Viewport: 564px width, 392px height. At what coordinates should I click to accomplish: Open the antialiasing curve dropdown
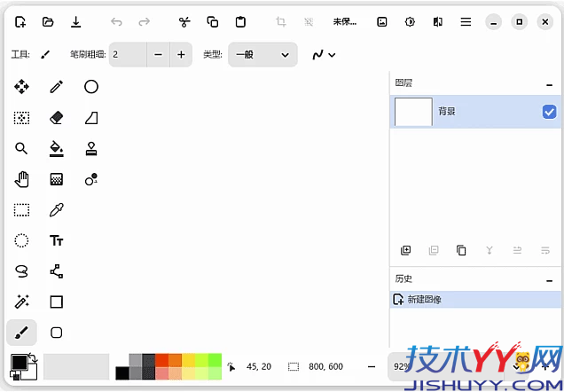(x=324, y=55)
